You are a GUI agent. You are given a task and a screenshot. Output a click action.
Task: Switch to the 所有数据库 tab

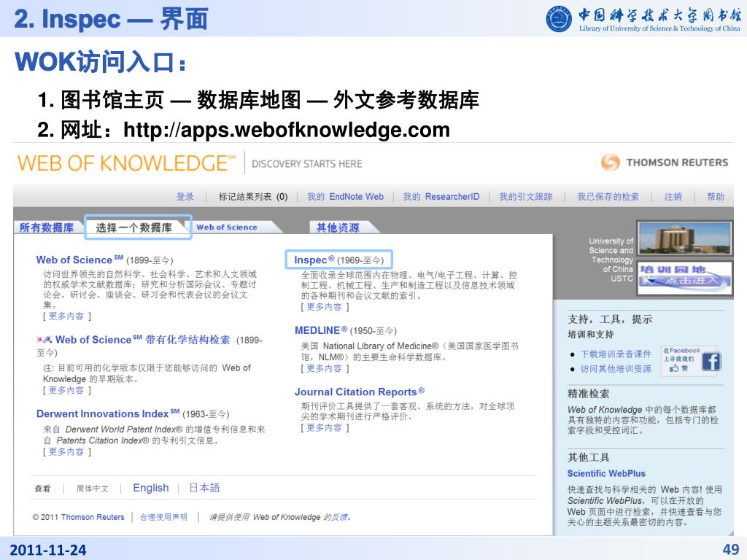[x=47, y=227]
